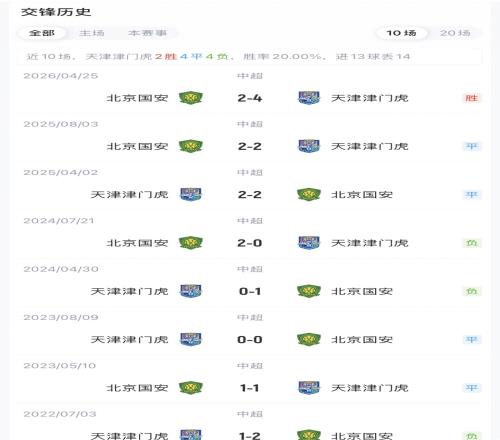Click Tianjin Jinmen Tiger badge in 2026/04/25 match
The height and width of the screenshot is (440, 500).
pyautogui.click(x=309, y=98)
